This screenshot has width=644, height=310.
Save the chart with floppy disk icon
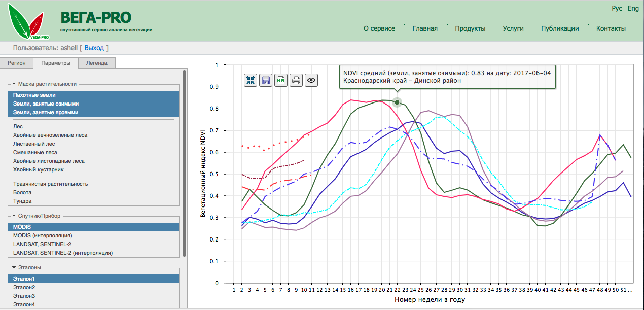(x=266, y=80)
